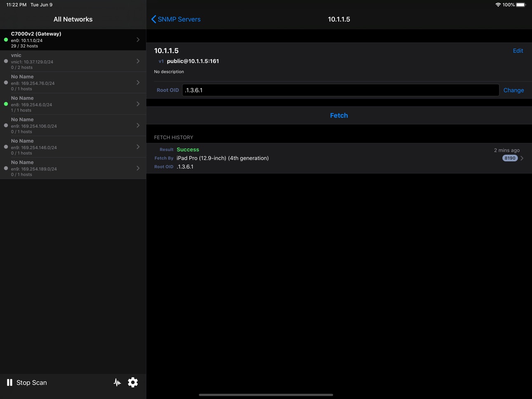This screenshot has height=399, width=532.
Task: Click green status dot of C7000v2 Gateway
Action: pyautogui.click(x=6, y=40)
